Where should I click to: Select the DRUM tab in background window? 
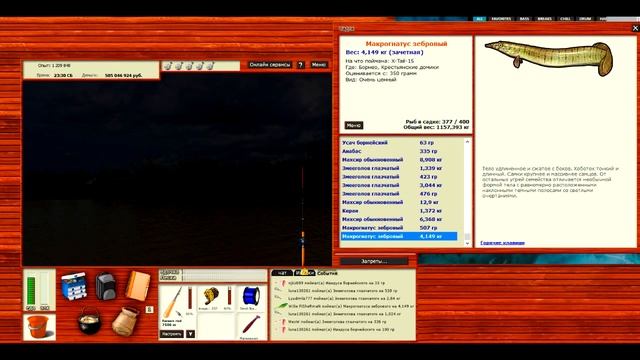585,19
